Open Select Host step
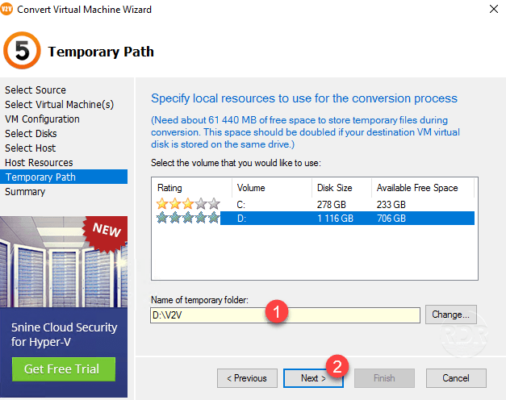Viewport: 506px width, 400px height. [x=30, y=148]
